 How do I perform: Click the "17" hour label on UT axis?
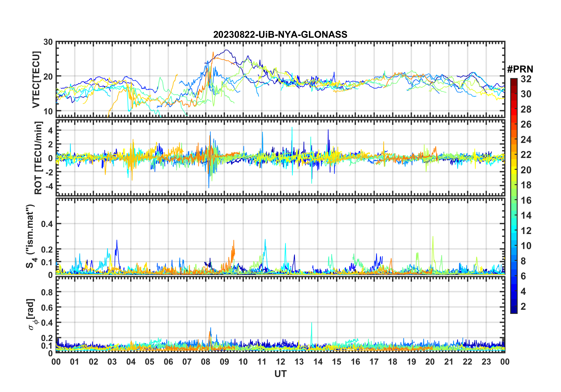coord(374,362)
